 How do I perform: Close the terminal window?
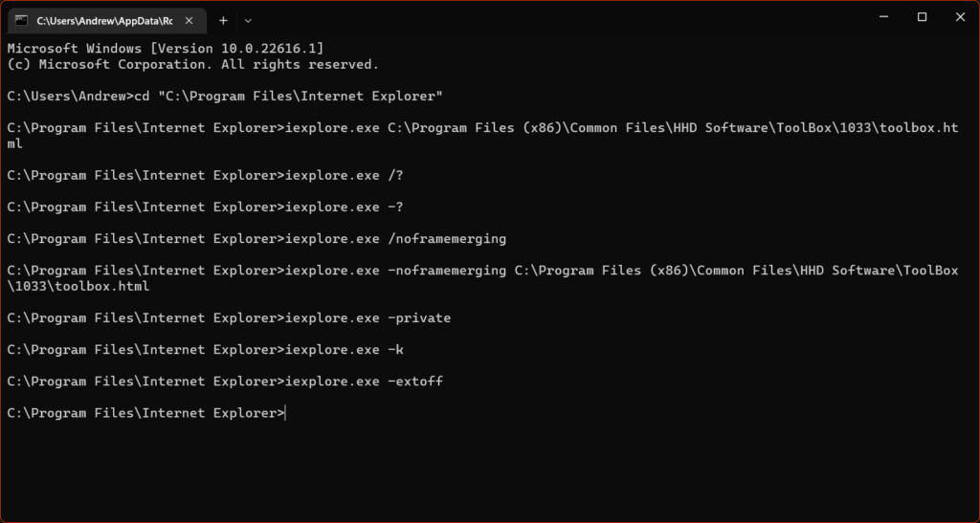tap(960, 17)
